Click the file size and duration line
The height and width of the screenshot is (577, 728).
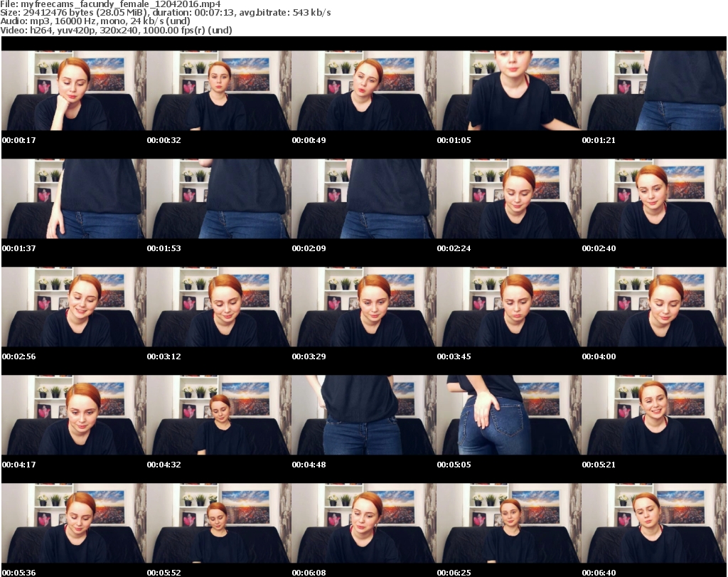tap(166, 13)
